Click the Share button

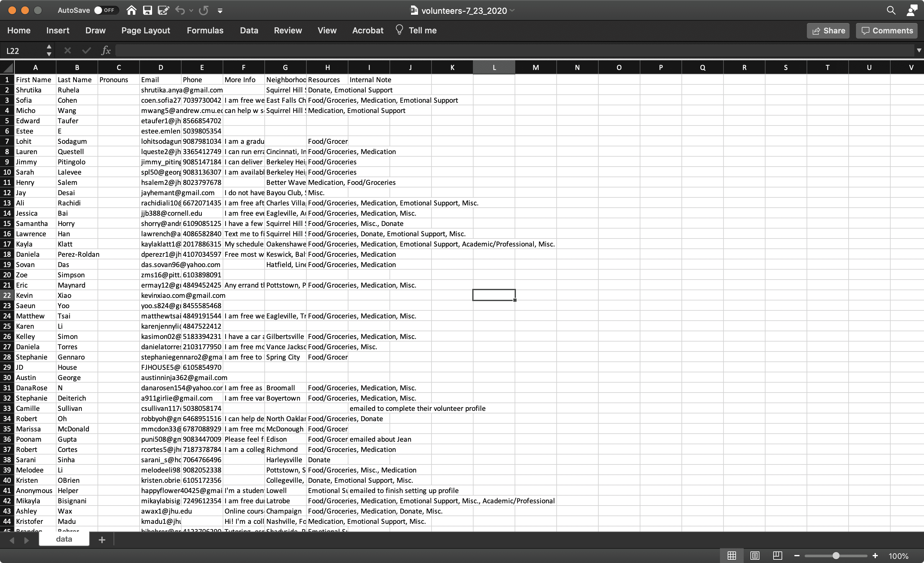click(828, 31)
